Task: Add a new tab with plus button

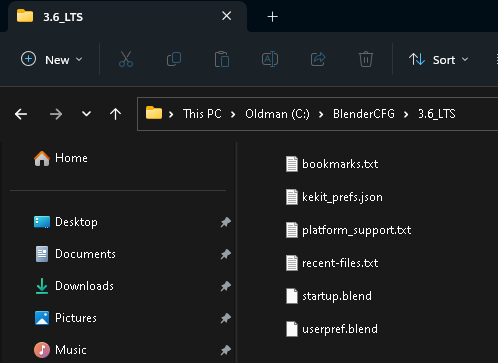Action: (272, 17)
